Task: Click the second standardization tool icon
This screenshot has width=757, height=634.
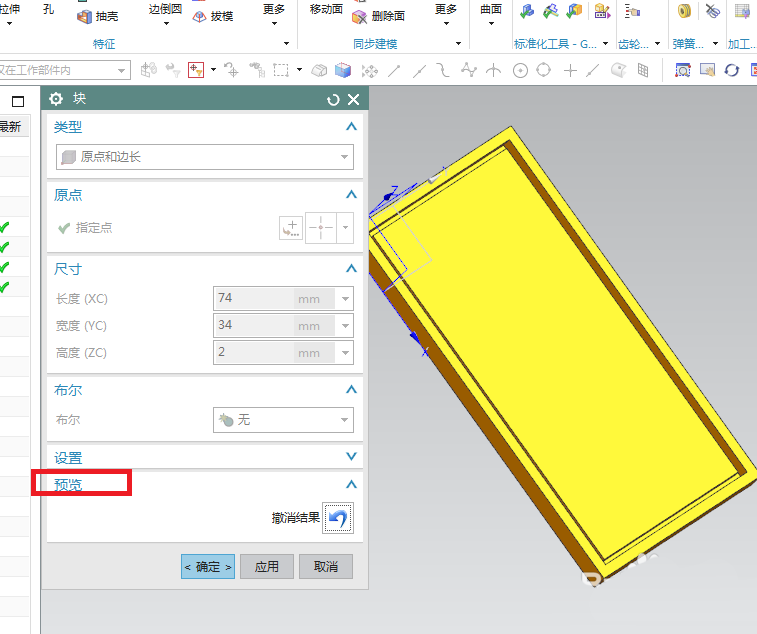Action: pos(550,11)
